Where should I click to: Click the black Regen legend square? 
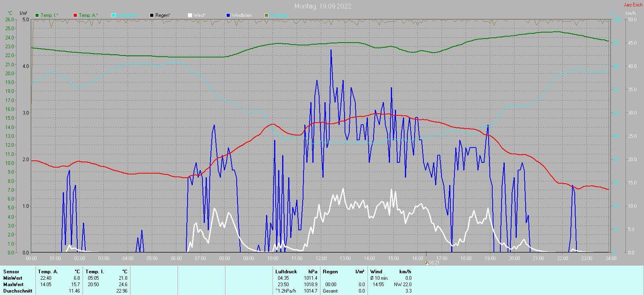pyautogui.click(x=152, y=15)
